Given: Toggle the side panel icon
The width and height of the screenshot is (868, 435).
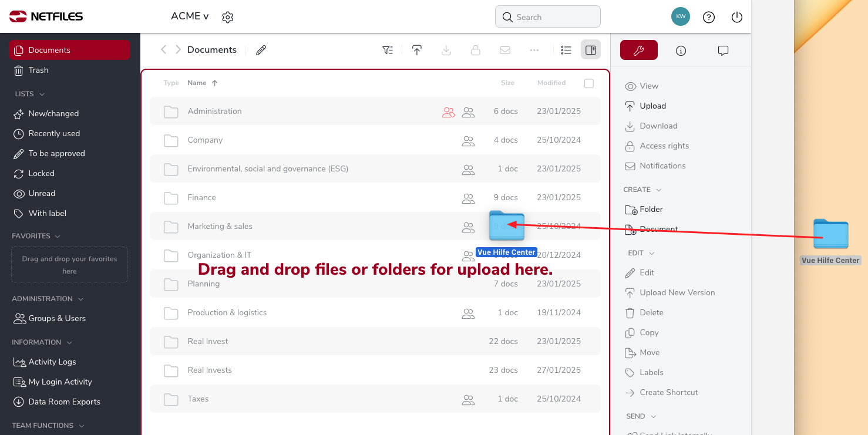Looking at the screenshot, I should [x=591, y=50].
